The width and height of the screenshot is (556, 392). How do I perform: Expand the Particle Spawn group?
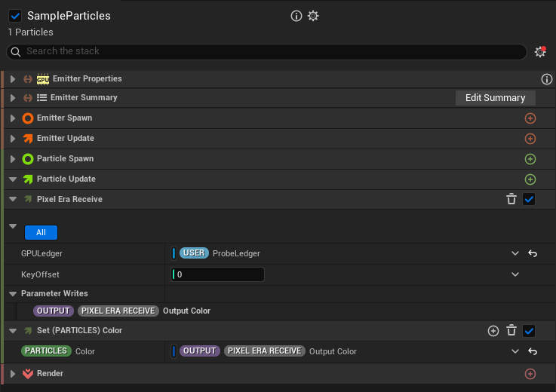pos(13,159)
